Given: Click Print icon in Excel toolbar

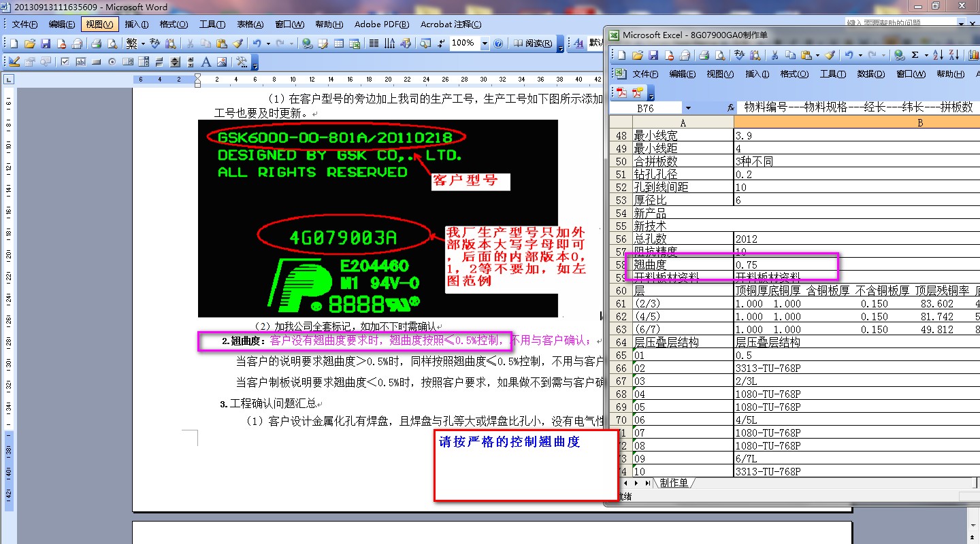Looking at the screenshot, I should (704, 55).
